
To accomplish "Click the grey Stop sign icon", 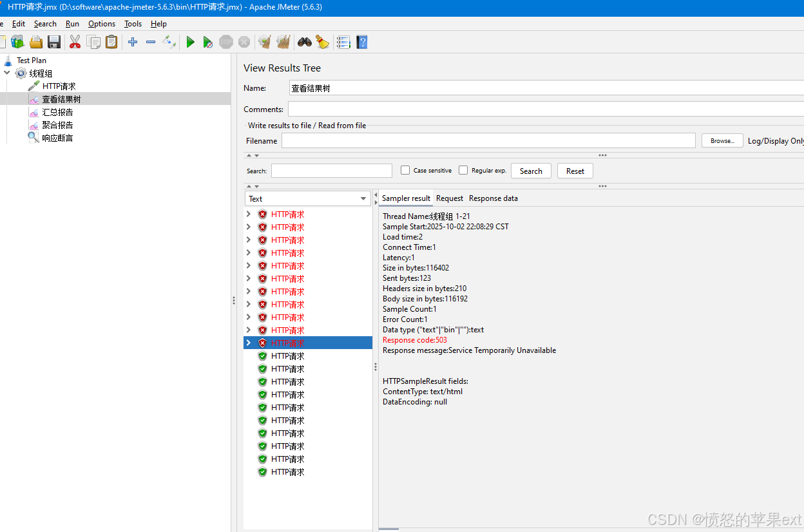I will pos(225,43).
